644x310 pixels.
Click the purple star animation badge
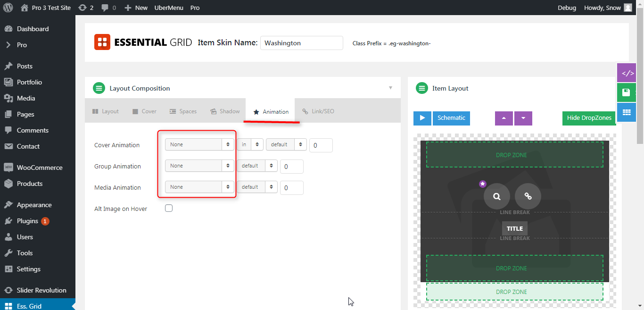click(482, 184)
